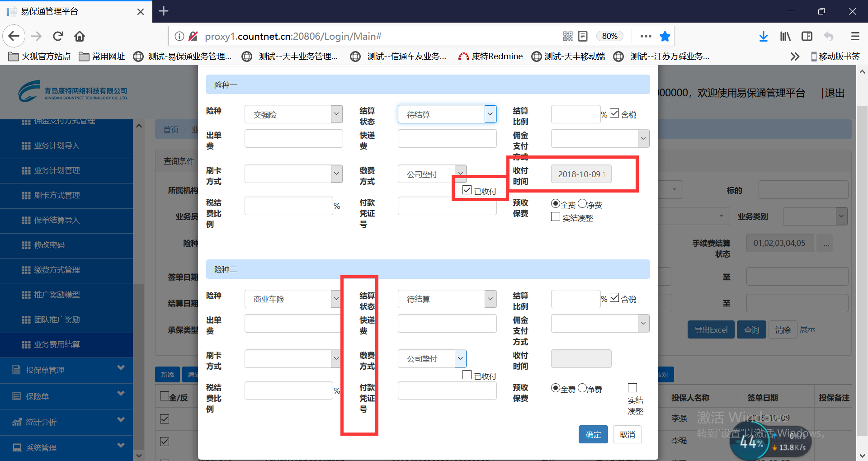Open 刷卡方式管理 sidebar item
The image size is (868, 461).
pos(66,196)
